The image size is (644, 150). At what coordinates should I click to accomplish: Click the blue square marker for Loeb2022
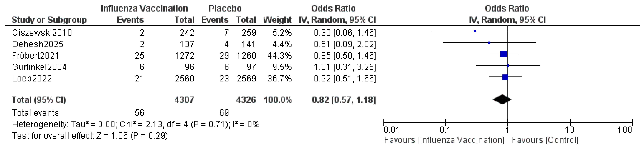(505, 77)
